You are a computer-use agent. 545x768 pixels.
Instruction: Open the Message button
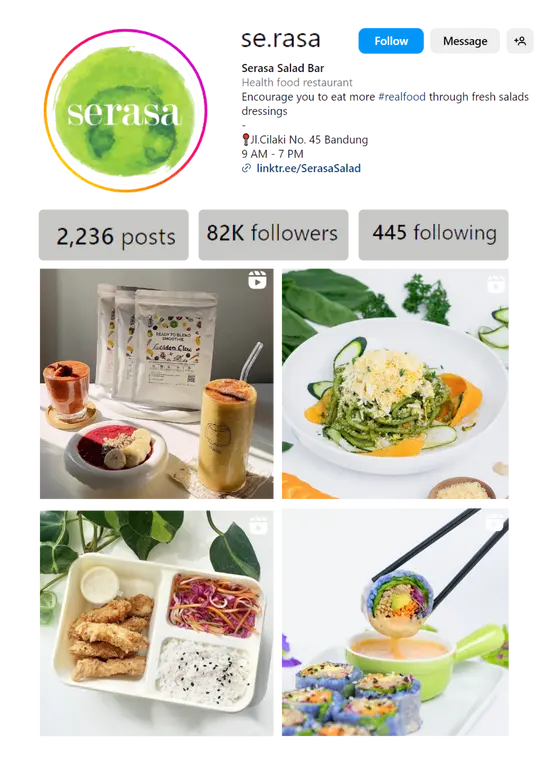click(x=465, y=41)
